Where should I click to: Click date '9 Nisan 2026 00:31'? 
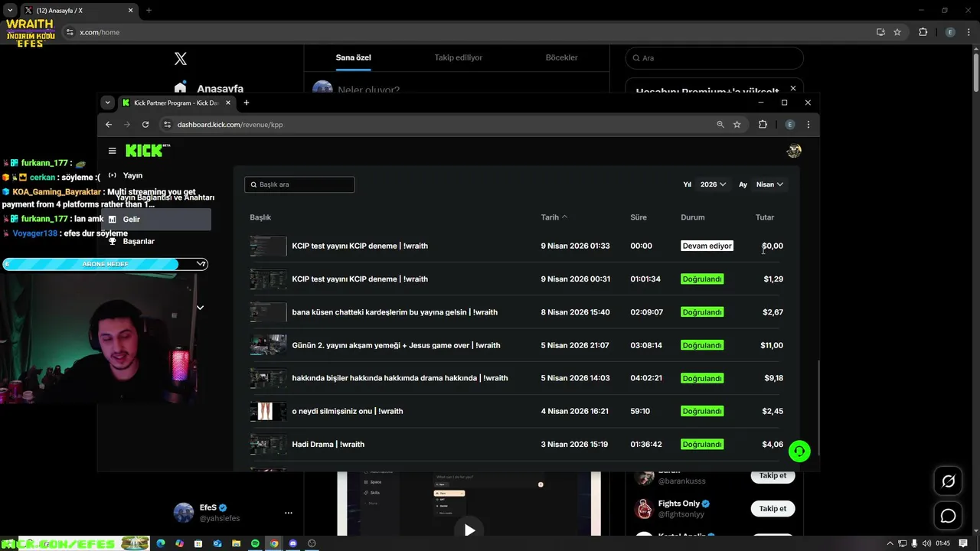575,279
